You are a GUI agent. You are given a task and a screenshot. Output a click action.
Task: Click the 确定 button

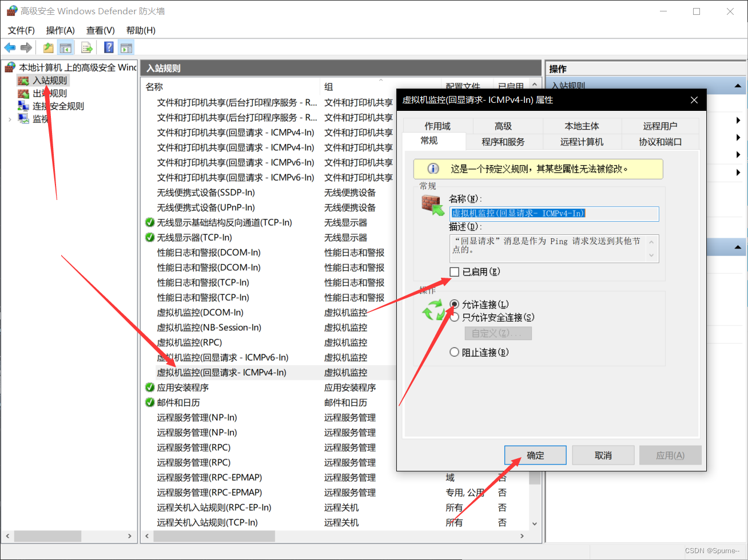click(535, 455)
